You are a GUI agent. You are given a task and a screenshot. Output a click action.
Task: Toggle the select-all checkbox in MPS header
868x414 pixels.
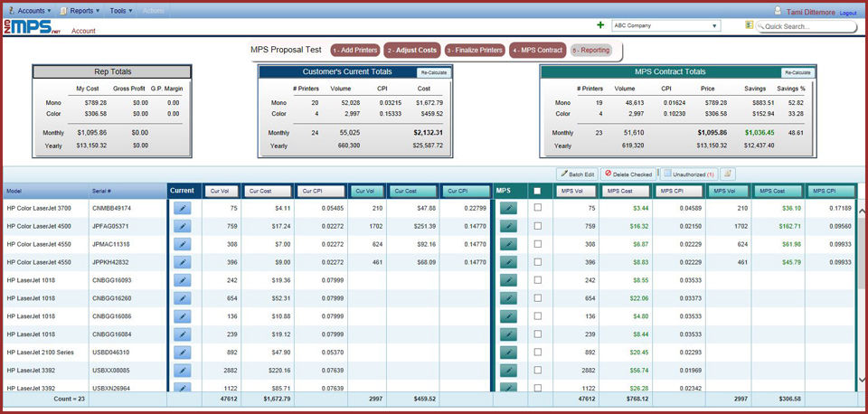pos(537,191)
